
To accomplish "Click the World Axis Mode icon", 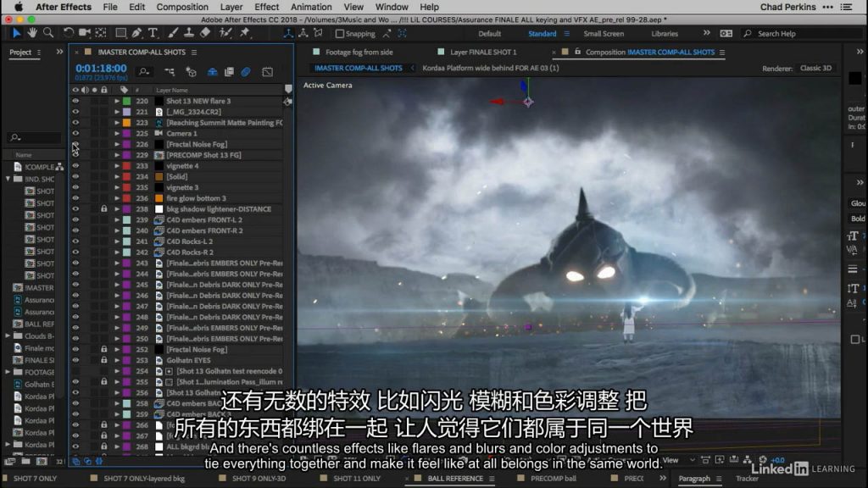I will click(303, 33).
